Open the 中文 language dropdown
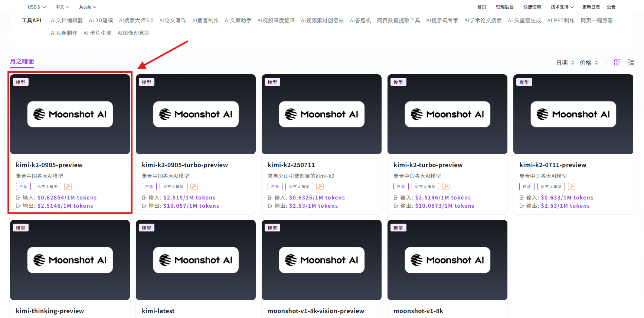 pyautogui.click(x=62, y=7)
